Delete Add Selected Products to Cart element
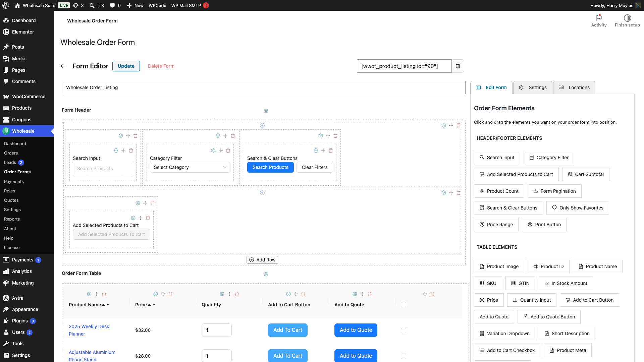The image size is (644, 362). point(148,218)
